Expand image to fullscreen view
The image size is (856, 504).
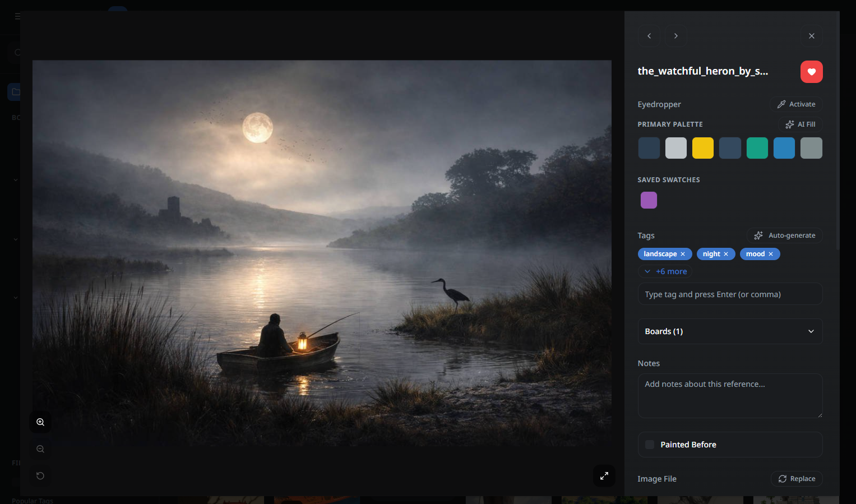pyautogui.click(x=604, y=476)
